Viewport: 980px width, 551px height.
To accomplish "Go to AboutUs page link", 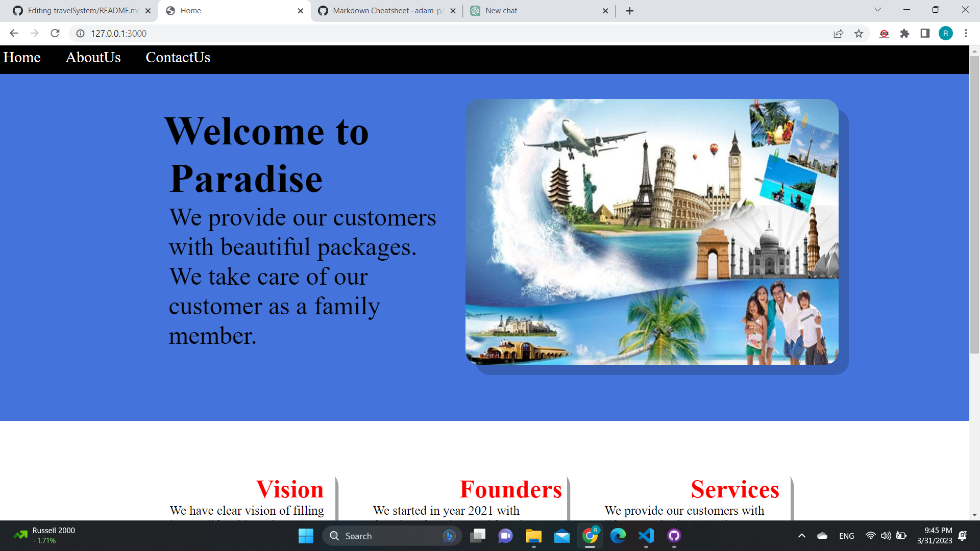I will click(93, 58).
